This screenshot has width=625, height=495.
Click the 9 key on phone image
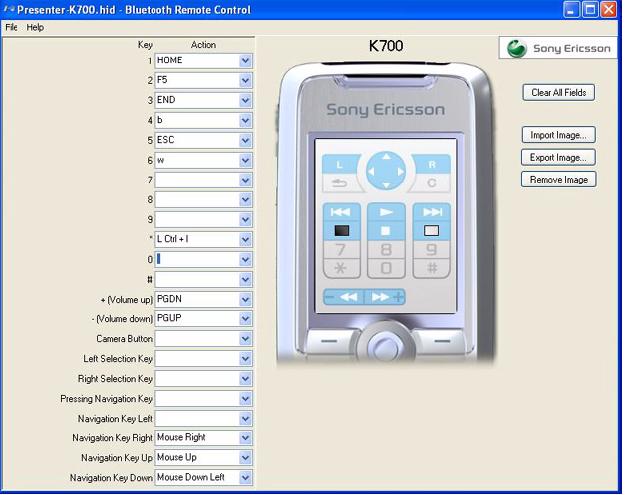click(x=431, y=249)
